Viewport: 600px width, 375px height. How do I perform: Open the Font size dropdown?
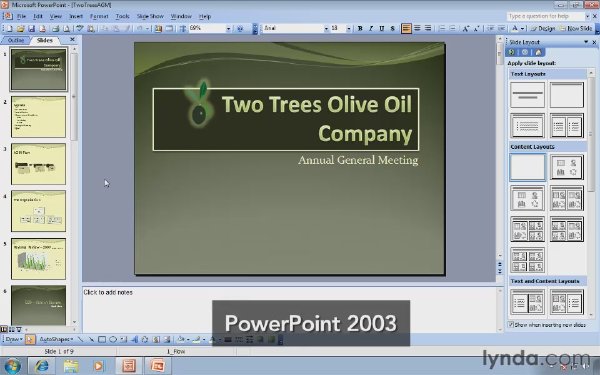[x=349, y=29]
